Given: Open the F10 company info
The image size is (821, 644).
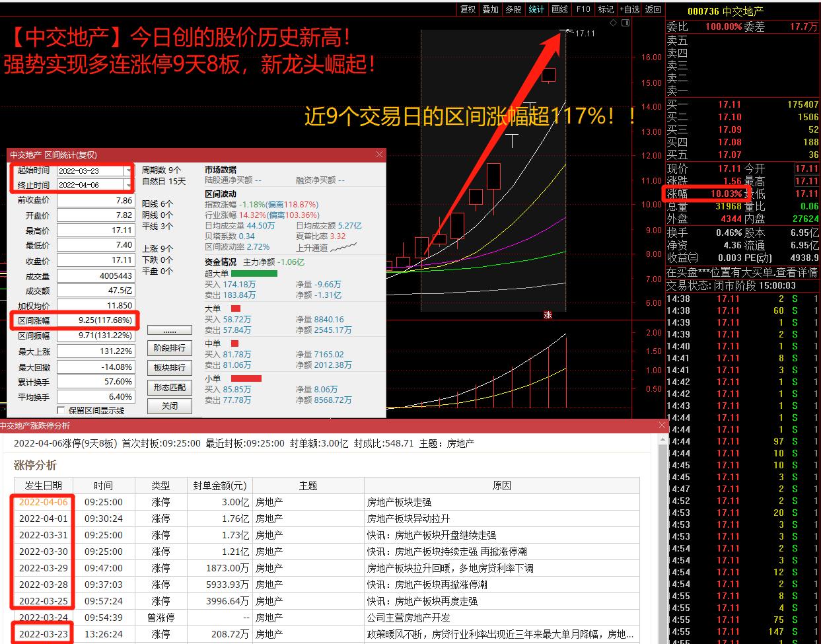Looking at the screenshot, I should tap(583, 9).
